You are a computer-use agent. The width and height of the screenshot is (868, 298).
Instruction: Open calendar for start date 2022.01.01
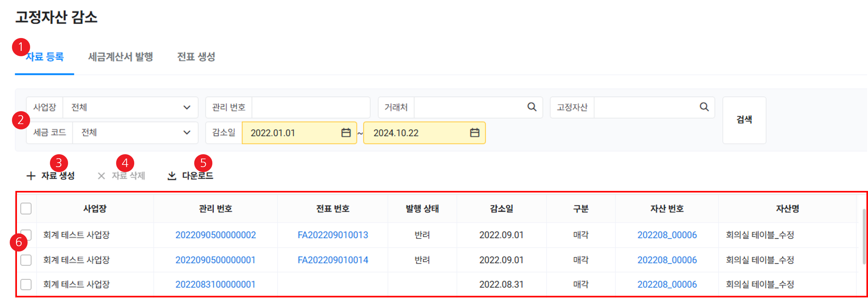346,133
